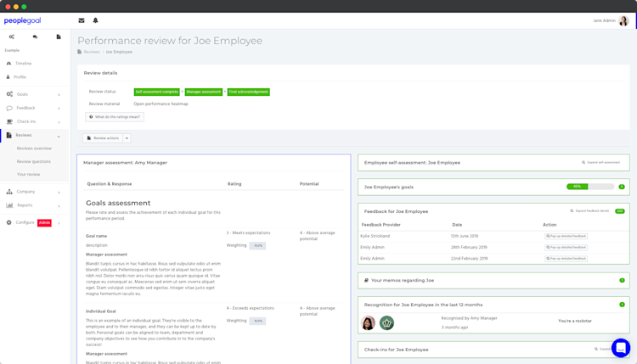This screenshot has height=364, width=637.
Task: Click the green badge on Your memos
Action: pyautogui.click(x=622, y=280)
